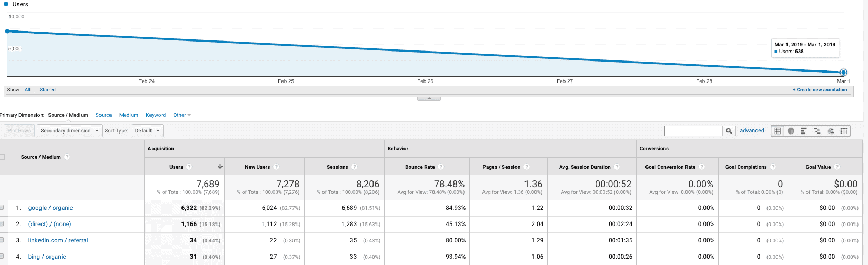Tick the checkbox for bing / organic row

coord(2,257)
